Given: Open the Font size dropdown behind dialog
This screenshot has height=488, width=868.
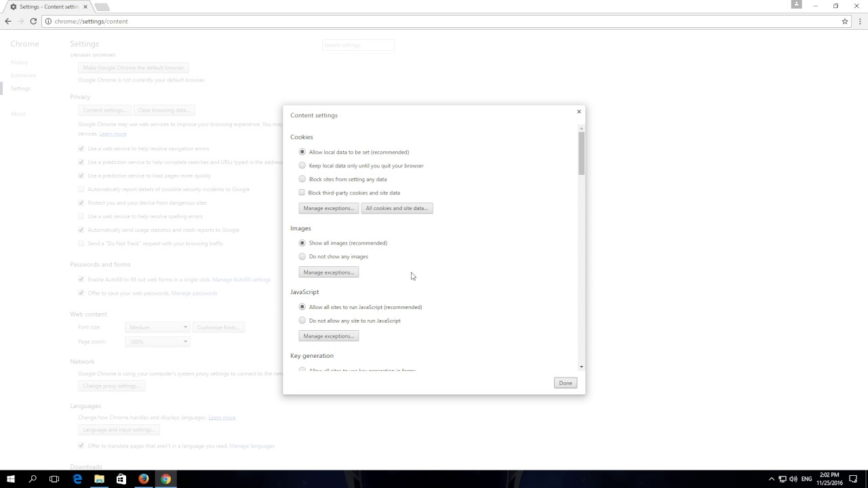Looking at the screenshot, I should tap(157, 327).
